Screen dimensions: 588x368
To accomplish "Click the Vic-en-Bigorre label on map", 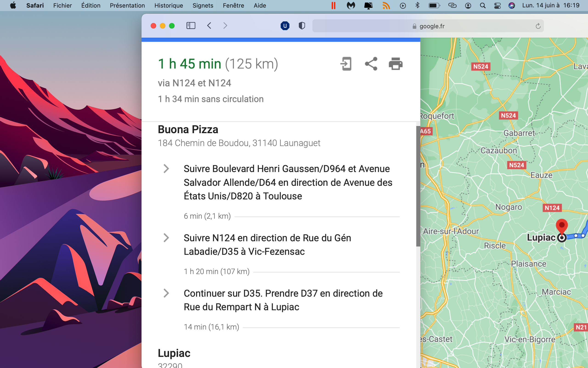I will (x=530, y=339).
